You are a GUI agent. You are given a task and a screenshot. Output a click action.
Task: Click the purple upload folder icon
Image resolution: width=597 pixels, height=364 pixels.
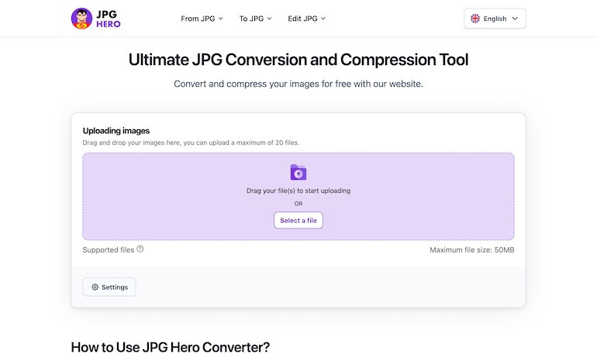[298, 172]
